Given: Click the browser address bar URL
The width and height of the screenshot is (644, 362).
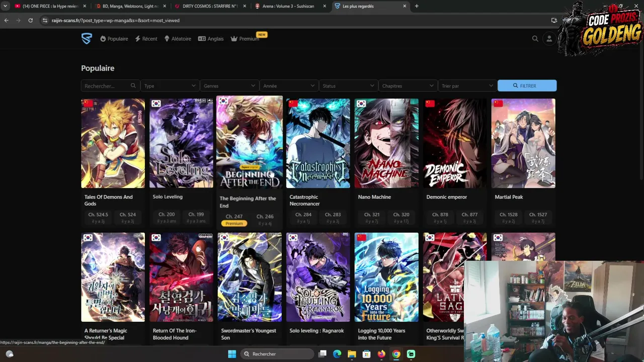Looking at the screenshot, I should tap(115, 21).
